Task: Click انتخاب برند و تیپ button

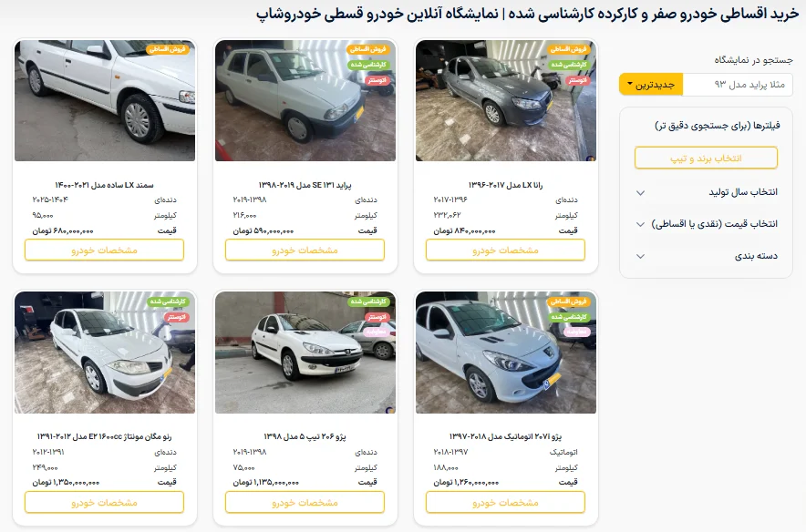Action: (706, 159)
